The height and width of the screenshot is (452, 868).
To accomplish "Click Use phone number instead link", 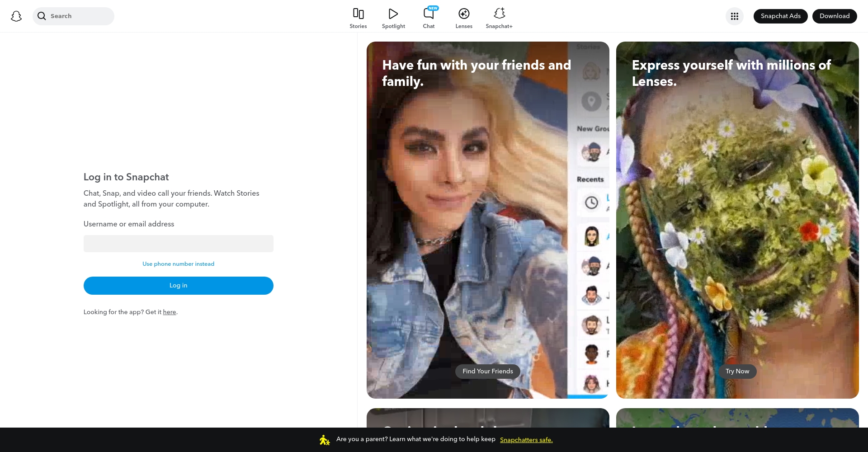I will pos(179,264).
